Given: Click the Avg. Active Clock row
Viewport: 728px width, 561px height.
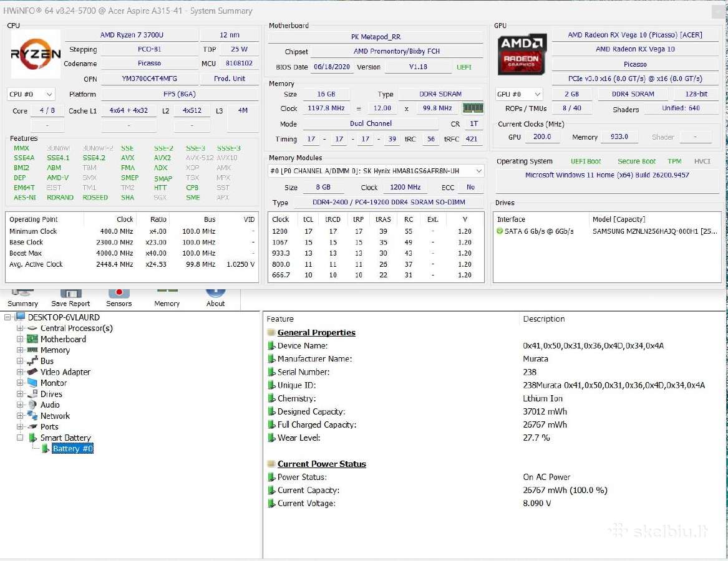Looking at the screenshot, I should [132, 264].
